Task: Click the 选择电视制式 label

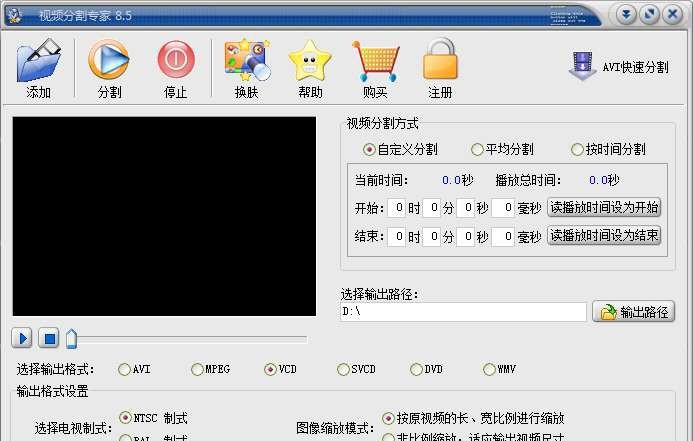Action: [73, 428]
